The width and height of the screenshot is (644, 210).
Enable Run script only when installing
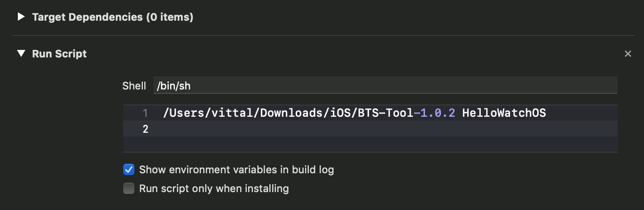[x=128, y=189]
